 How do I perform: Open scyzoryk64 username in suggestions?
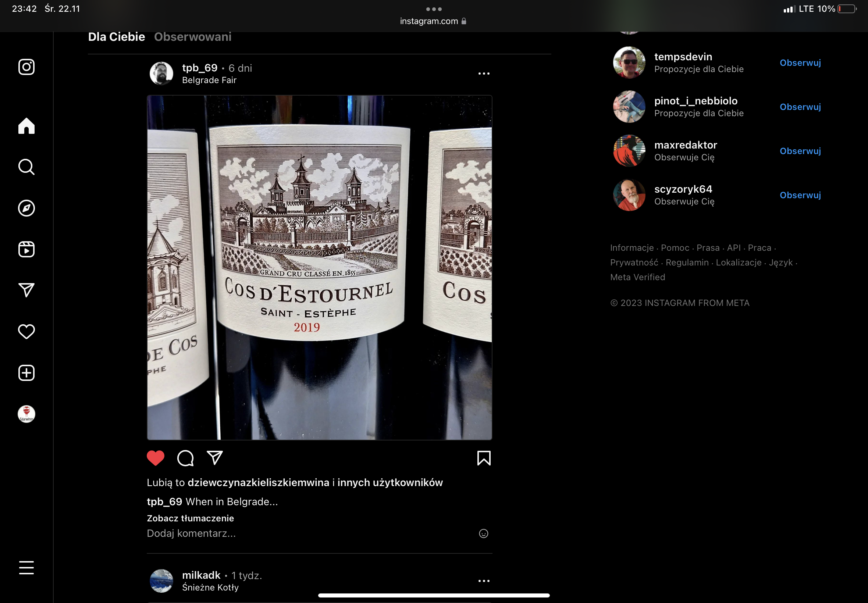coord(683,189)
